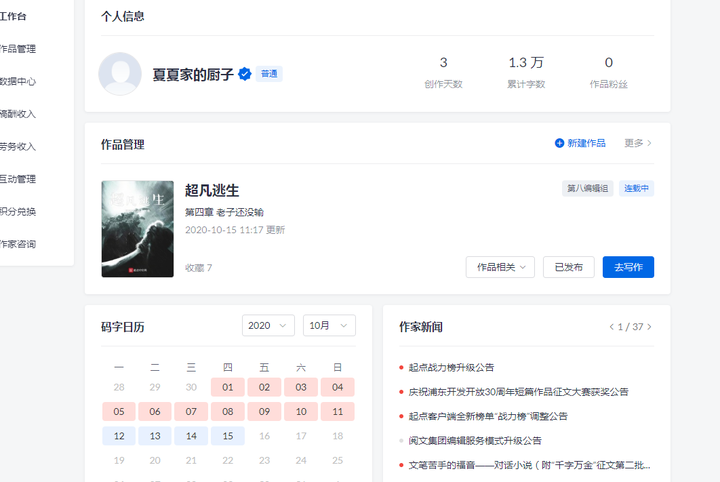Open 数据中心 in the sidebar
This screenshot has width=720, height=482.
pos(17,81)
